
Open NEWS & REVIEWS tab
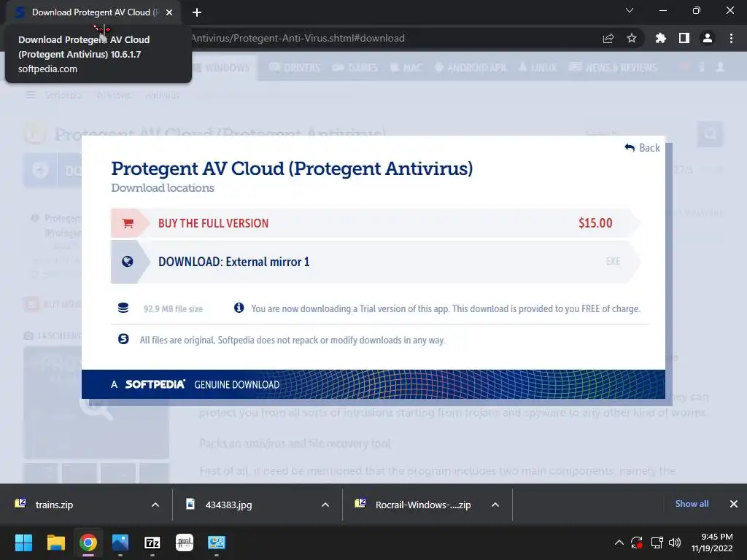613,68
